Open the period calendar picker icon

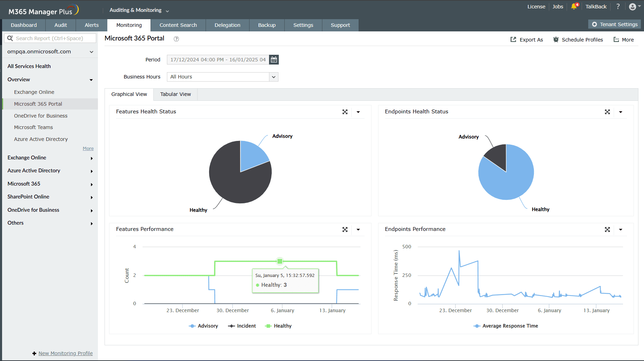tap(274, 60)
